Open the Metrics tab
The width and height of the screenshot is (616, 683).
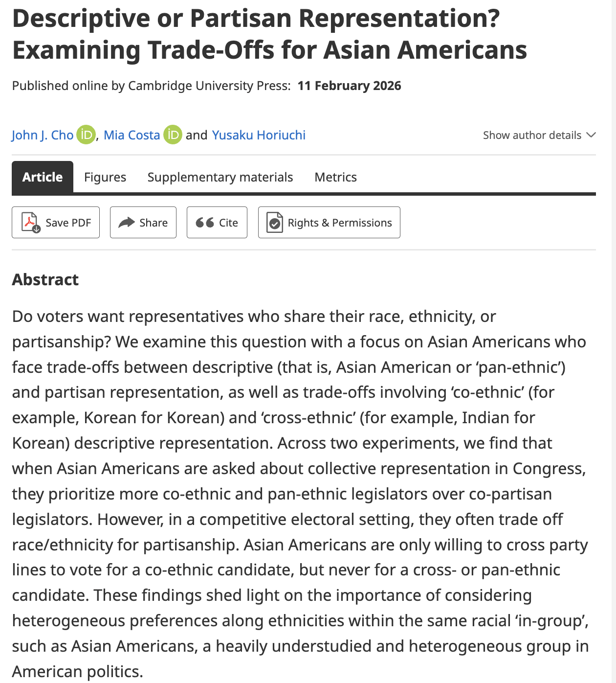335,177
